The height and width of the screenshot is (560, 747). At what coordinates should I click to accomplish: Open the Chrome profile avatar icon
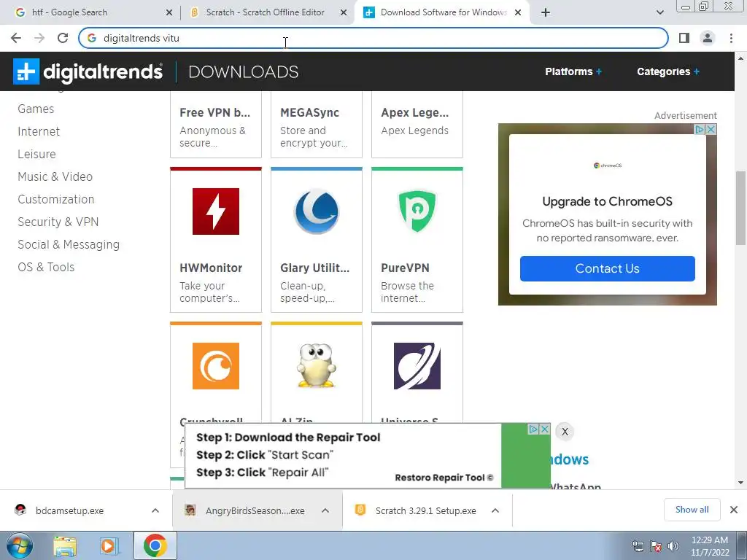[x=708, y=38]
